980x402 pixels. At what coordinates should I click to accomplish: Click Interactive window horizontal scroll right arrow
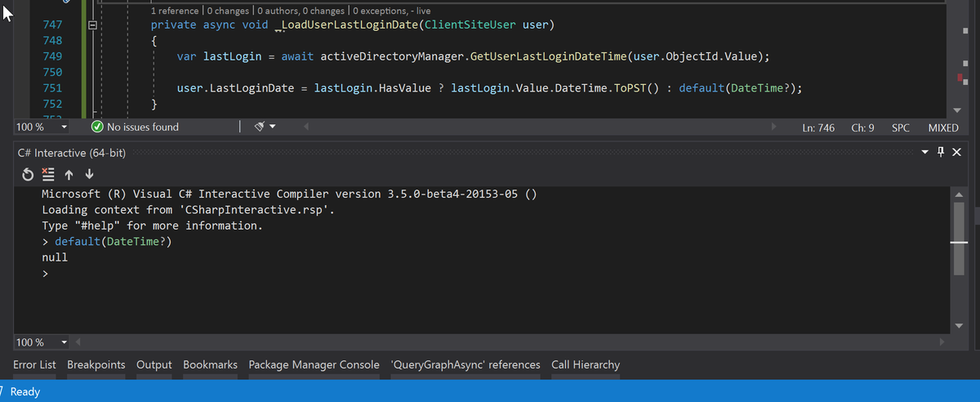[x=943, y=342]
